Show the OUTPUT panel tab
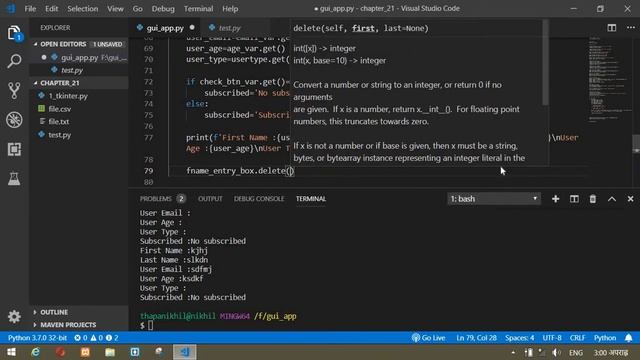This screenshot has width=640, height=360. [x=210, y=199]
